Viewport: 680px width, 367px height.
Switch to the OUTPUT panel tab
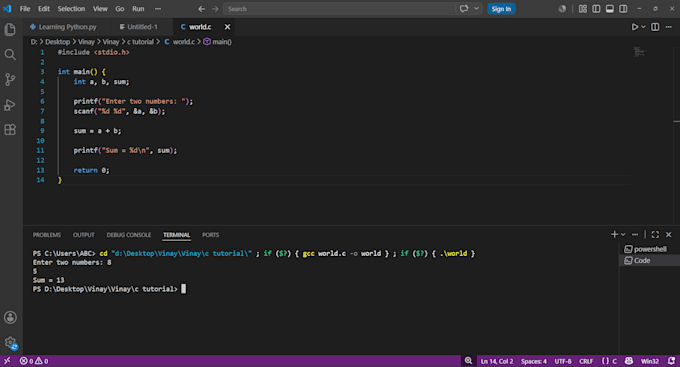pos(84,235)
